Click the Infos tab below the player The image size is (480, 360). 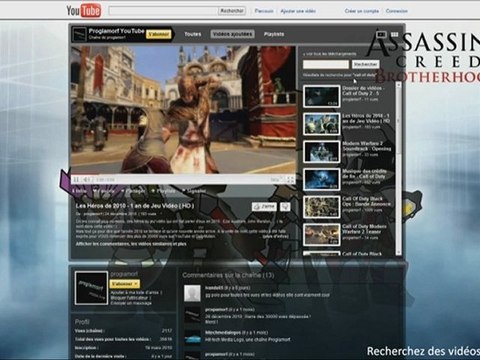(x=79, y=191)
